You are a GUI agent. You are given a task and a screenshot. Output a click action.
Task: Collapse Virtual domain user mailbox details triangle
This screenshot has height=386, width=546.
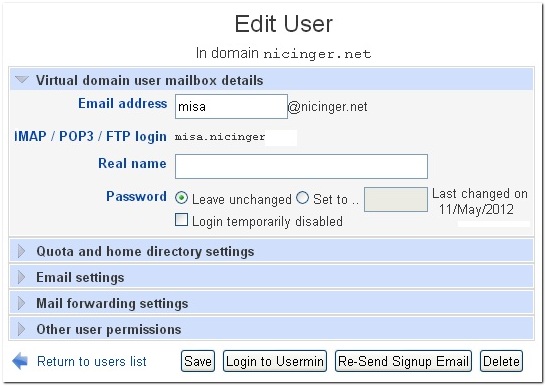[x=22, y=80]
